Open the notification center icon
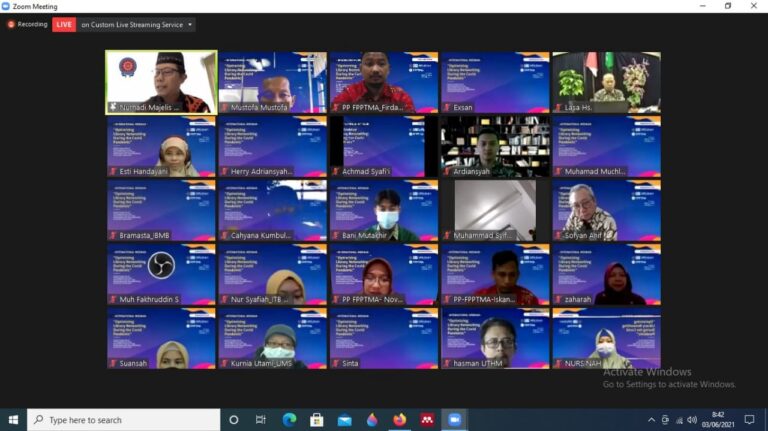Image resolution: width=768 pixels, height=431 pixels. click(749, 420)
